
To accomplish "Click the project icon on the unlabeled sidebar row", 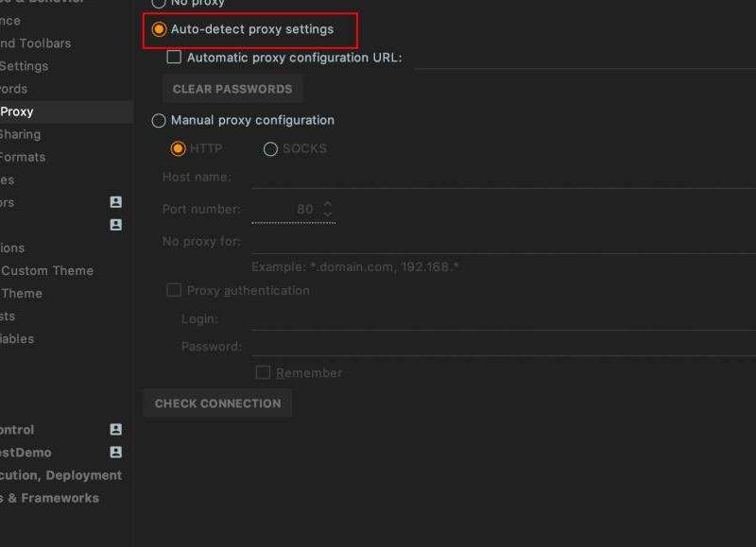I will pyautogui.click(x=116, y=225).
